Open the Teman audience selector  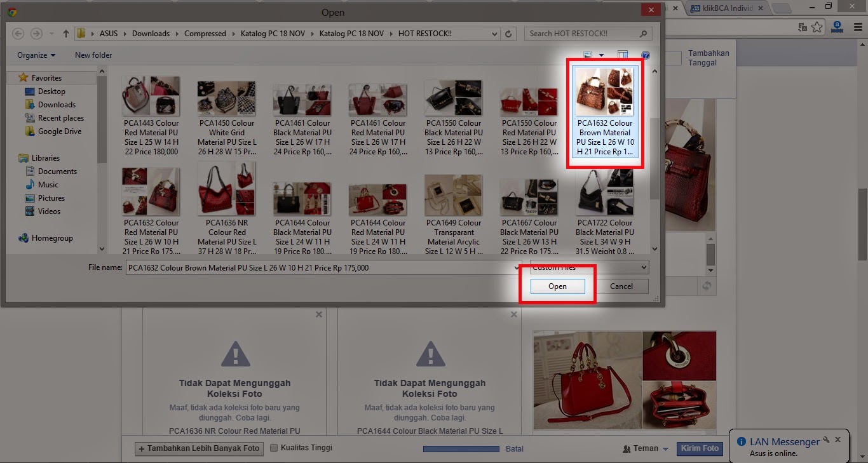coord(646,448)
